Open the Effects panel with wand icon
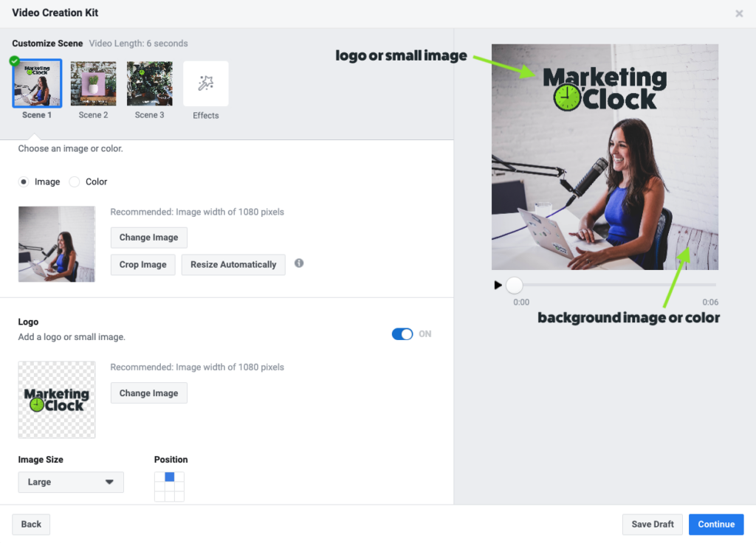 pos(206,84)
